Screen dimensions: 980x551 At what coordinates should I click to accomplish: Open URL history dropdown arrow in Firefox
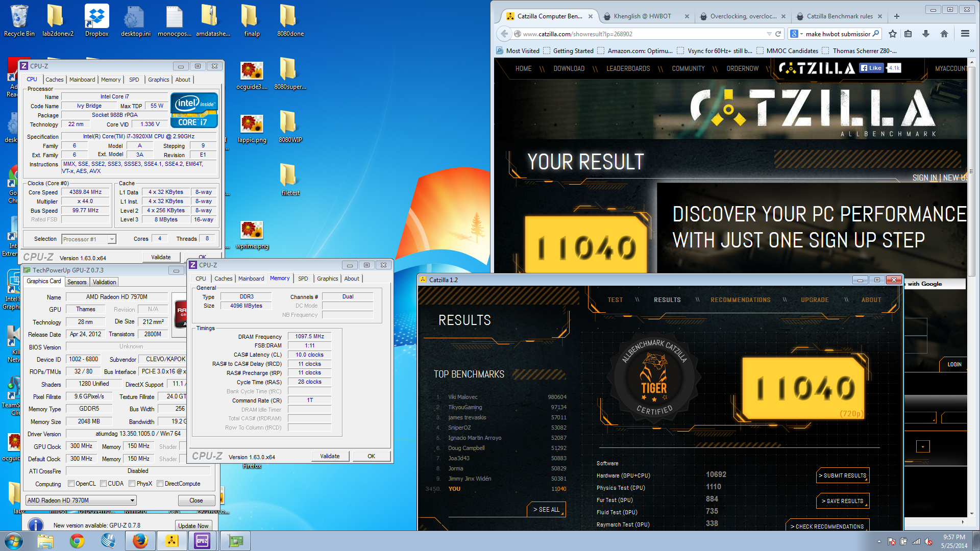769,34
